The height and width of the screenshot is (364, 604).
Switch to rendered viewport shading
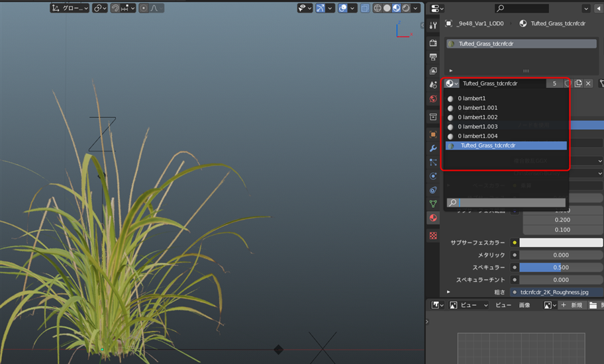pos(405,8)
